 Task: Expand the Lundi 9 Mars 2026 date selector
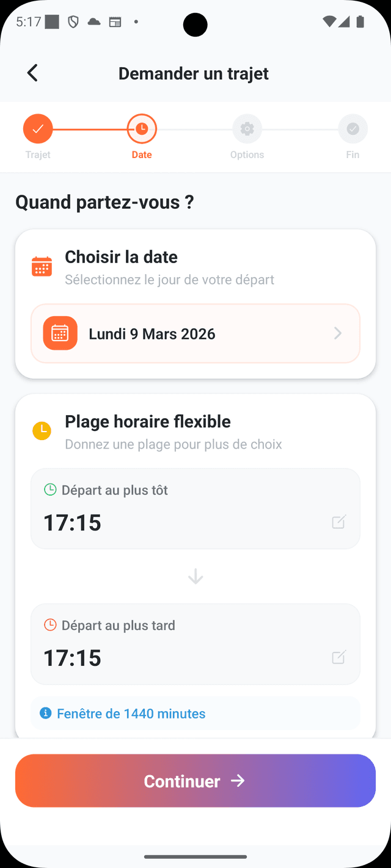coord(195,333)
